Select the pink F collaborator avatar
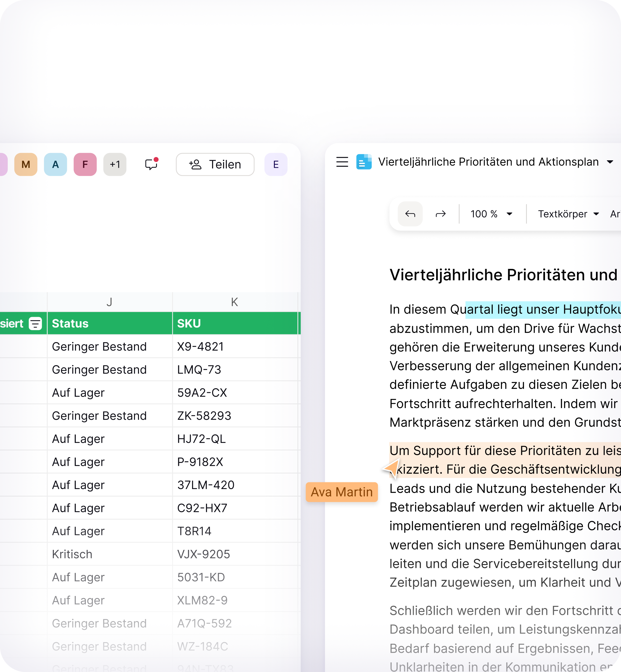The height and width of the screenshot is (672, 621). [85, 164]
